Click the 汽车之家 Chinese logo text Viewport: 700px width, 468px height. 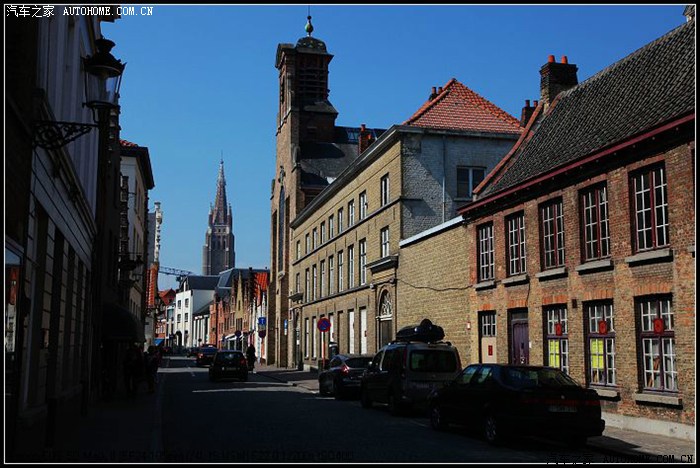(31, 11)
